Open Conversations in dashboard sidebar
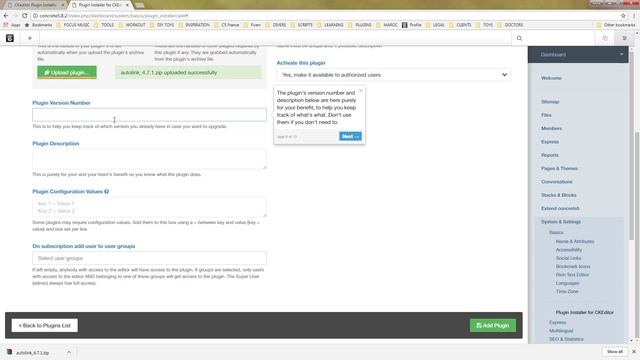 coord(556,182)
